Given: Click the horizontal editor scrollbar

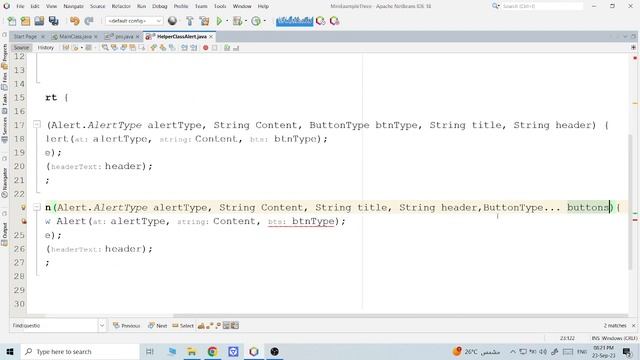Looking at the screenshot, I should coord(400,316).
